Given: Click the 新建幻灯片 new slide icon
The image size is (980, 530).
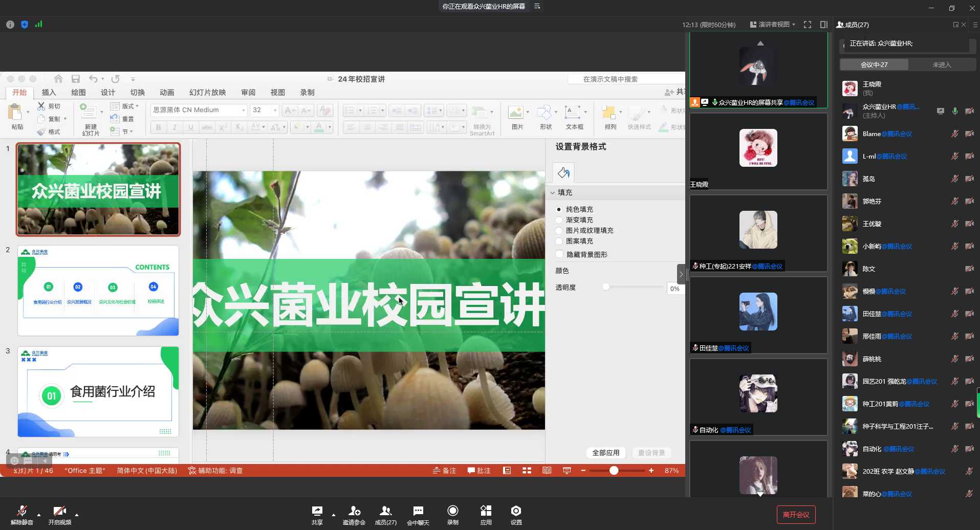Looking at the screenshot, I should point(89,111).
